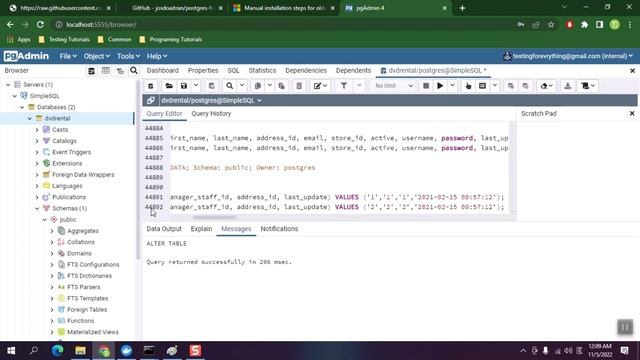Switch to the Dependents tab

353,71
